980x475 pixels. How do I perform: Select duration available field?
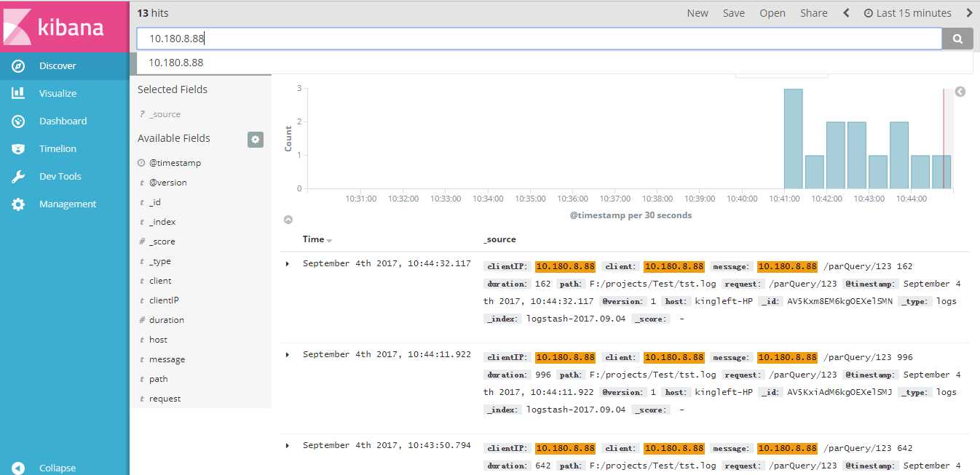point(166,320)
